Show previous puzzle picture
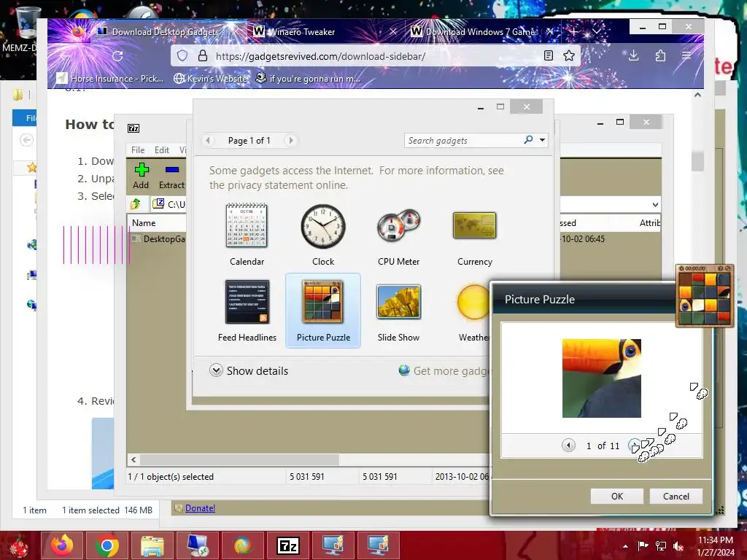Screen dimensions: 747x560 [x=568, y=446]
